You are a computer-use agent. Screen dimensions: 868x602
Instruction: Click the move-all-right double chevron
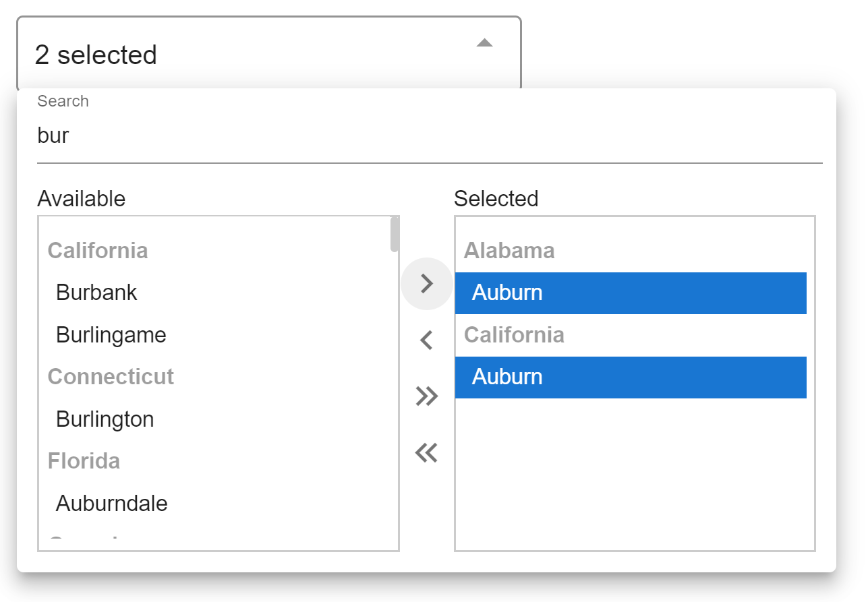(426, 396)
